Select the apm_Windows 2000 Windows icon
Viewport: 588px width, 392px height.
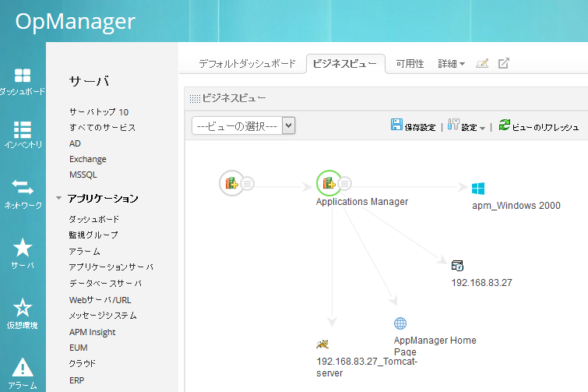[x=478, y=189]
